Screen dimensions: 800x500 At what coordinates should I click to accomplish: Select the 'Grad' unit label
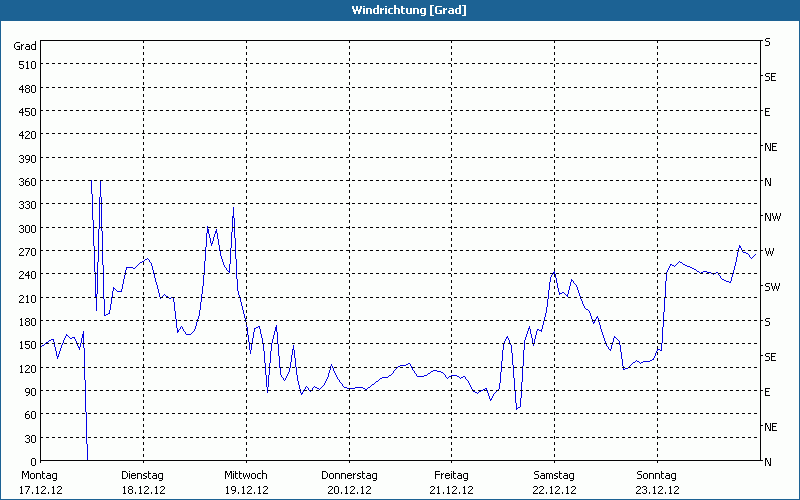[25, 46]
